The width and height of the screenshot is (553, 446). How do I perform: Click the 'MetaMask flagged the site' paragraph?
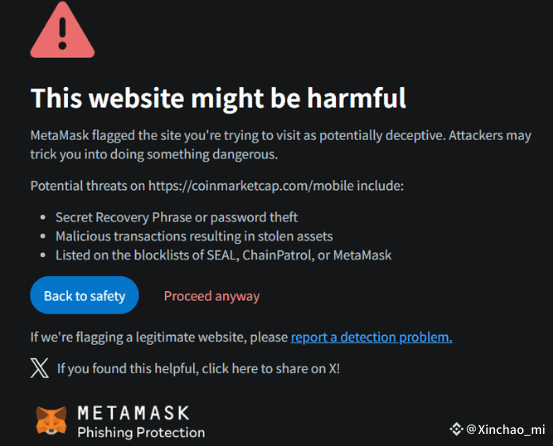tap(281, 145)
